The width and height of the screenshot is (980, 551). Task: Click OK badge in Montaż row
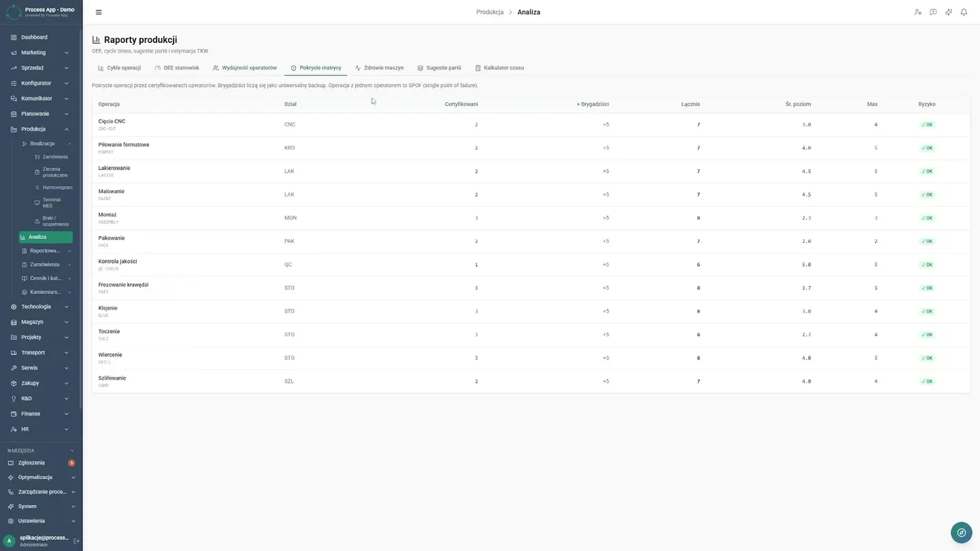927,218
